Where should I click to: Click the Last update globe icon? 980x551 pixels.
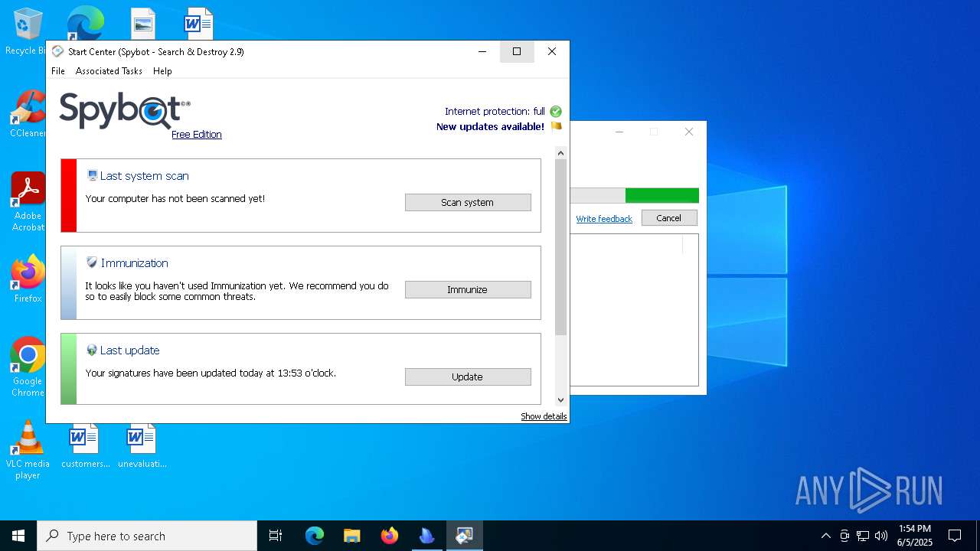click(92, 350)
